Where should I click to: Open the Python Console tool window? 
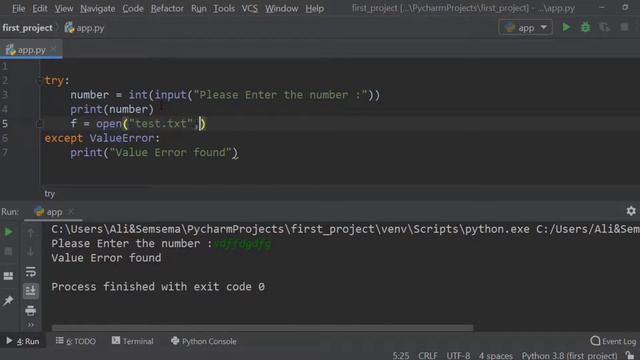pos(204,341)
